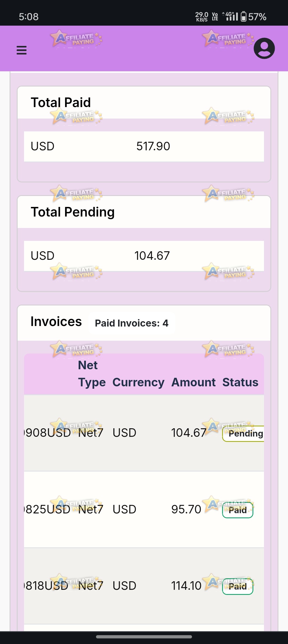Tap the VoLTE status icon
The image size is (288, 644).
[215, 17]
